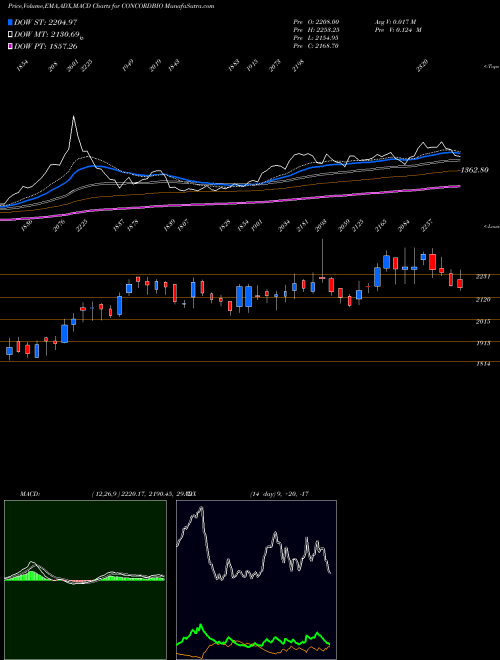The width and height of the screenshot is (500, 660).
Task: Click the sharp white price peak on EMA chart
Action: tap(74, 118)
